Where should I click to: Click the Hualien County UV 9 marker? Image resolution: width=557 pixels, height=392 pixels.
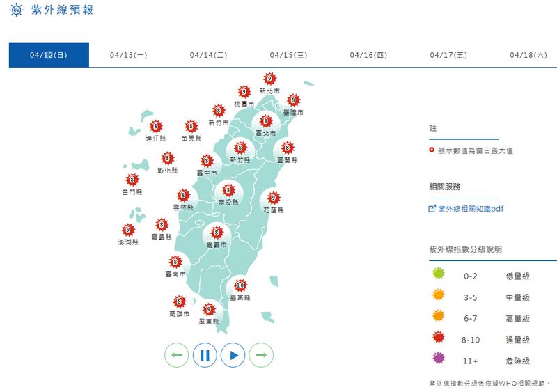coord(274,198)
